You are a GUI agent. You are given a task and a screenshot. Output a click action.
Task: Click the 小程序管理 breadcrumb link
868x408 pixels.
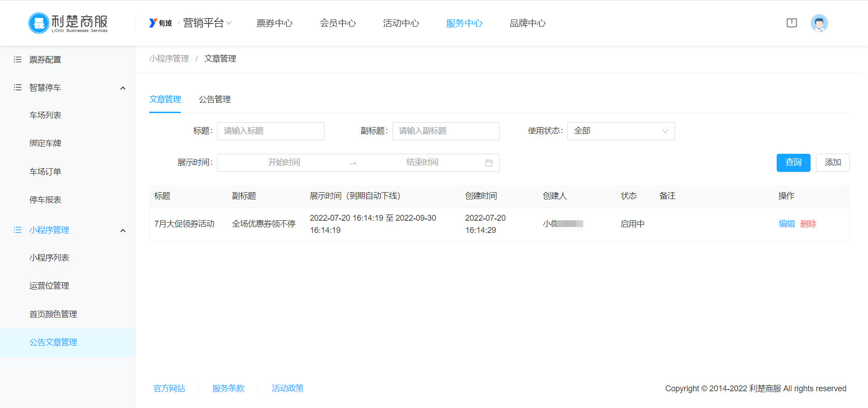[169, 58]
